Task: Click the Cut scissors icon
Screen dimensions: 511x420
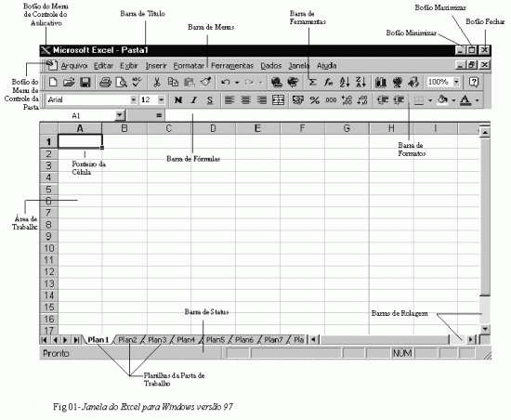Action: (157, 82)
